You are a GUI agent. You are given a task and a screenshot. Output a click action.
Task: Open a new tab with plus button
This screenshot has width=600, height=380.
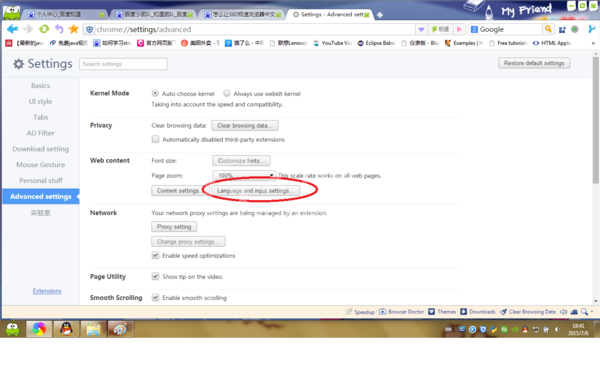[380, 15]
